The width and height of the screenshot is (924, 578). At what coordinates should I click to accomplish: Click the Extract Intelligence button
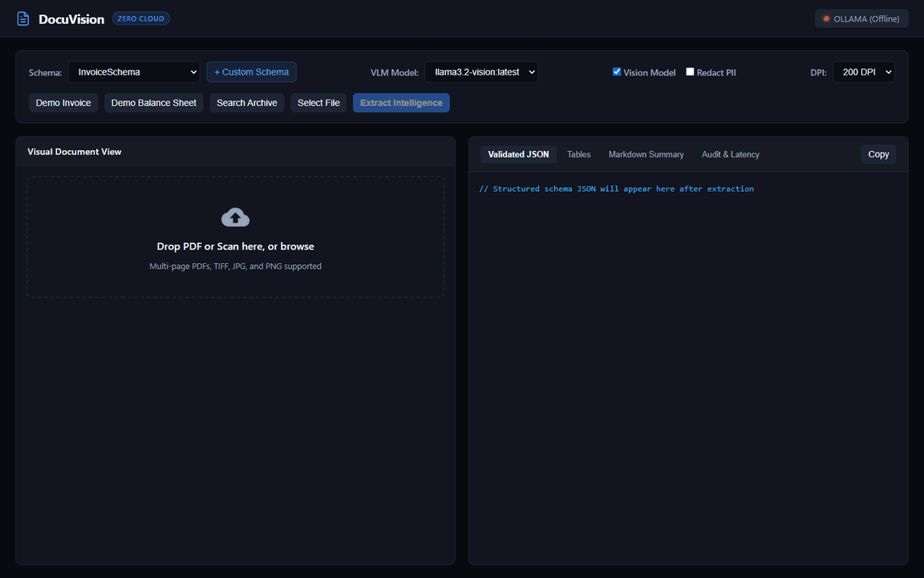(x=401, y=103)
